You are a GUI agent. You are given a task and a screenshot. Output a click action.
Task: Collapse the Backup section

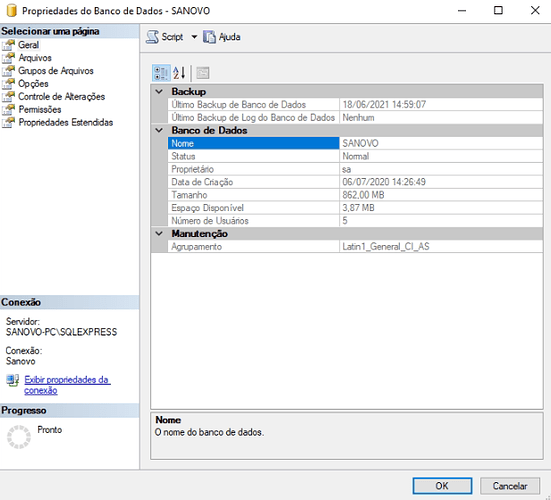click(x=159, y=92)
